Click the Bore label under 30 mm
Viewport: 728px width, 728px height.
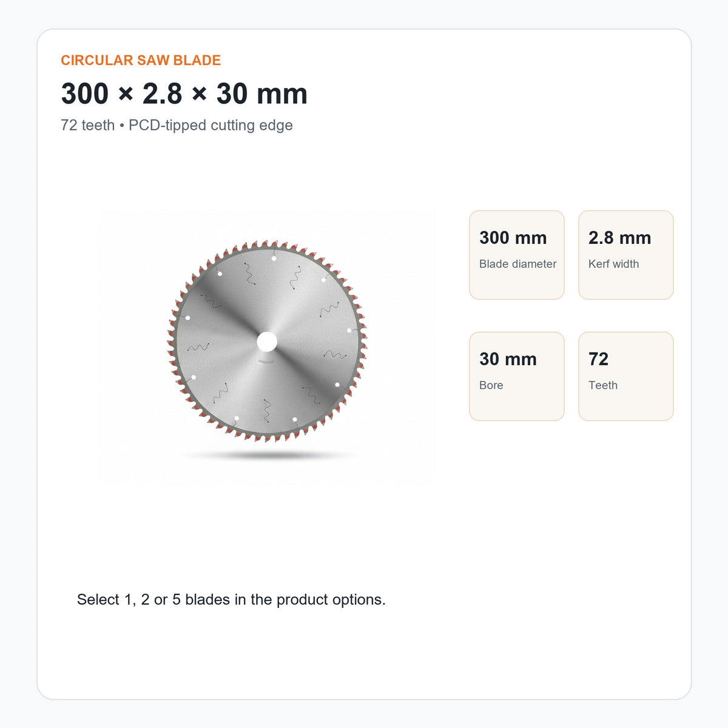(491, 385)
